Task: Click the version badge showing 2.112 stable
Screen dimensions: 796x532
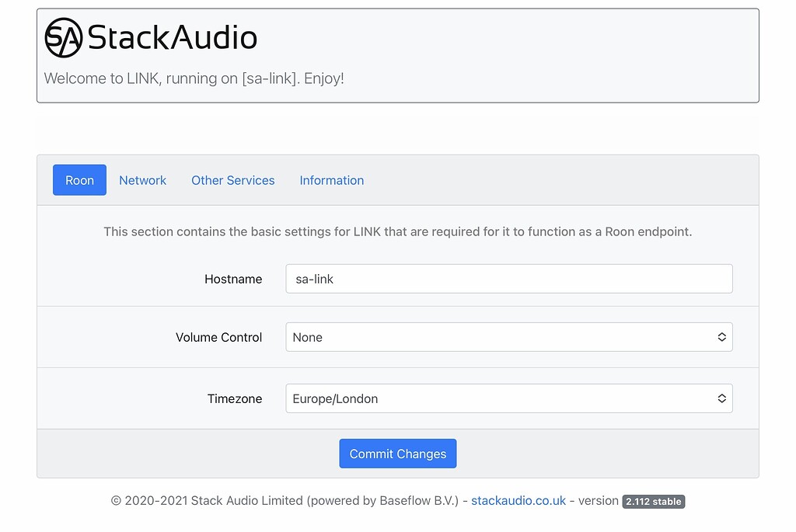Action: 653,502
